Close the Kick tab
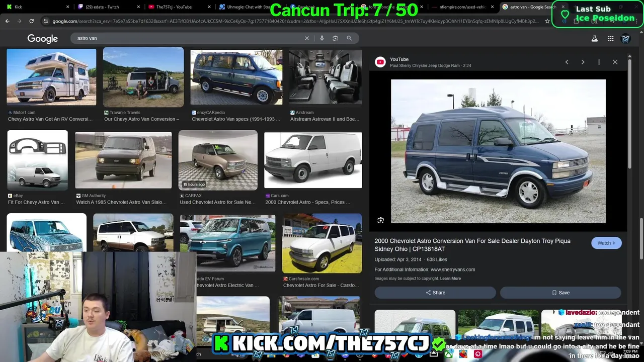644x362 pixels. [68, 7]
